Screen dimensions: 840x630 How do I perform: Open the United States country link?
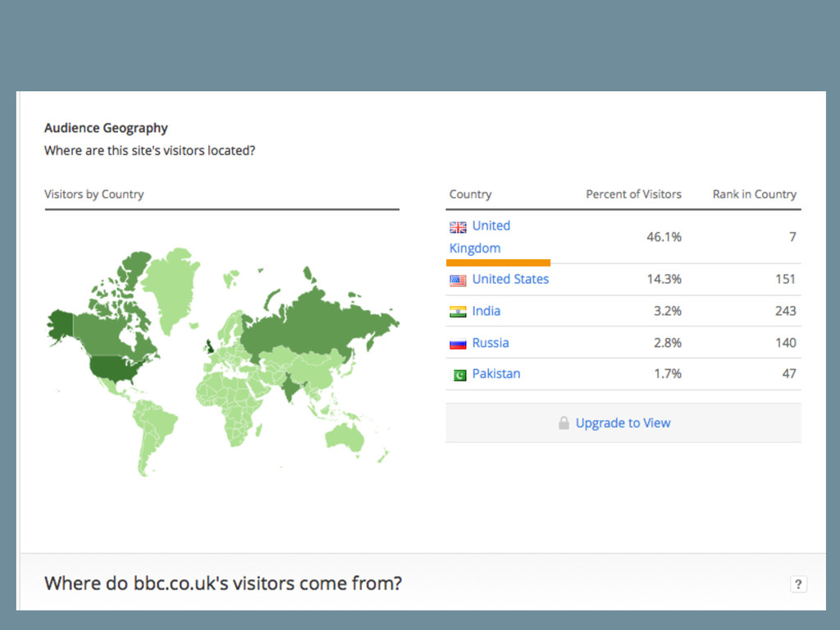point(510,279)
